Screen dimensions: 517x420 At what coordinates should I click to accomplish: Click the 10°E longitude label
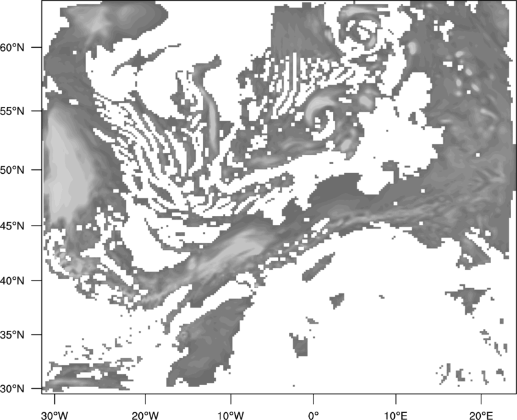point(396,415)
